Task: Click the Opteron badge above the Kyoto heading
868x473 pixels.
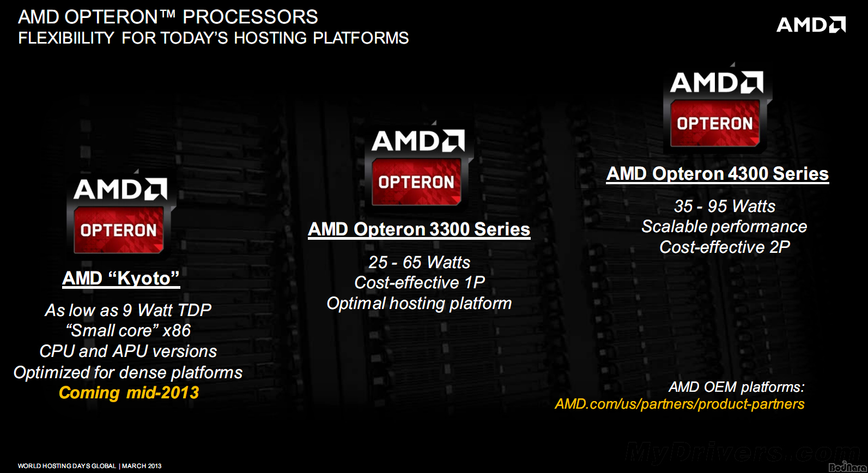Action: pos(120,215)
